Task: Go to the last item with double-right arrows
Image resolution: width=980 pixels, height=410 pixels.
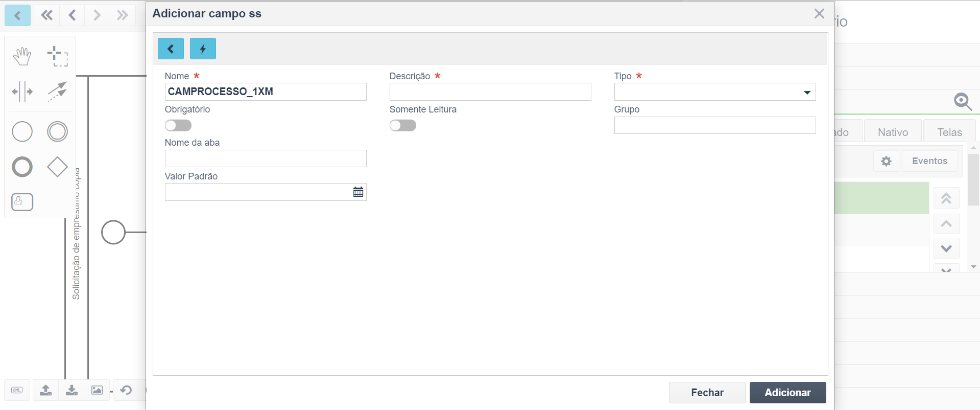Action: [122, 15]
